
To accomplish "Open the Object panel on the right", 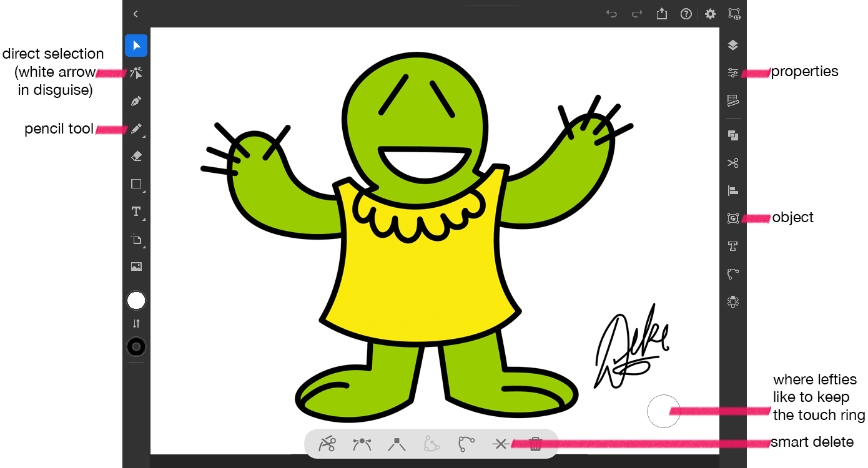I will tap(732, 217).
